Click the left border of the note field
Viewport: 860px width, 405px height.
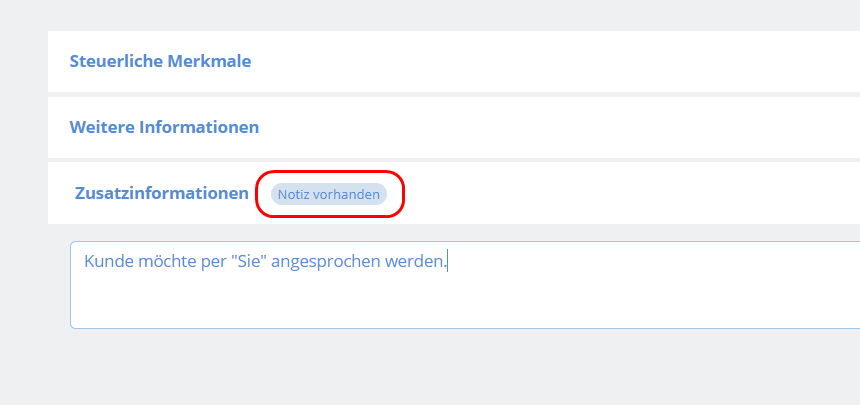(71, 285)
